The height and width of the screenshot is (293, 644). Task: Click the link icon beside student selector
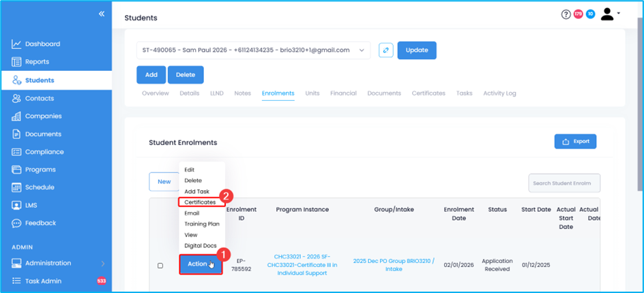pos(385,50)
